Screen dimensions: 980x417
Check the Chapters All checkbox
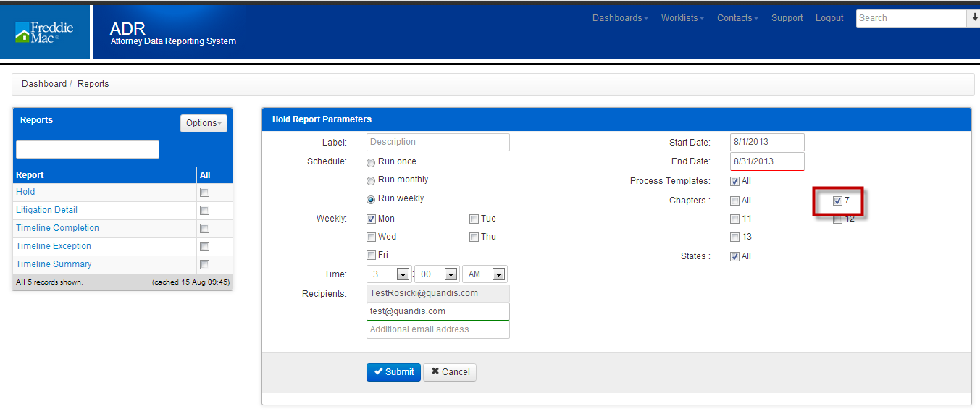pos(735,201)
